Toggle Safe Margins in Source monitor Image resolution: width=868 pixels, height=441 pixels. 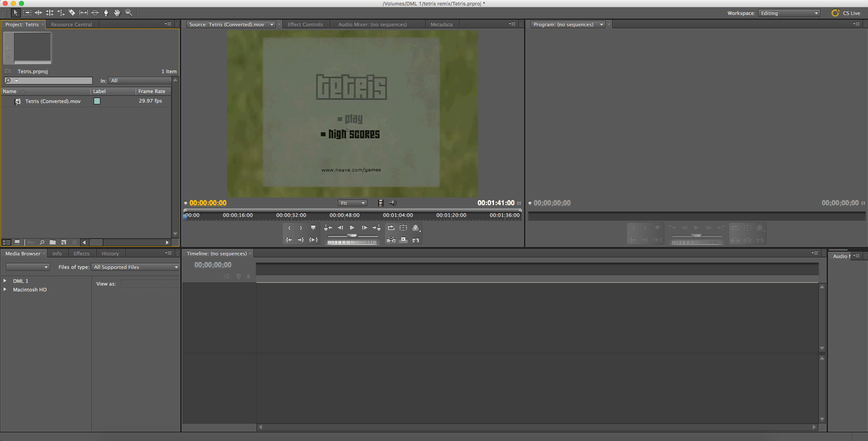coord(403,228)
